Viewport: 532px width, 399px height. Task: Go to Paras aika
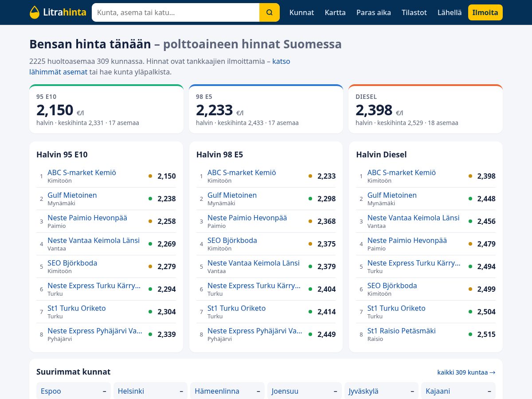(374, 12)
